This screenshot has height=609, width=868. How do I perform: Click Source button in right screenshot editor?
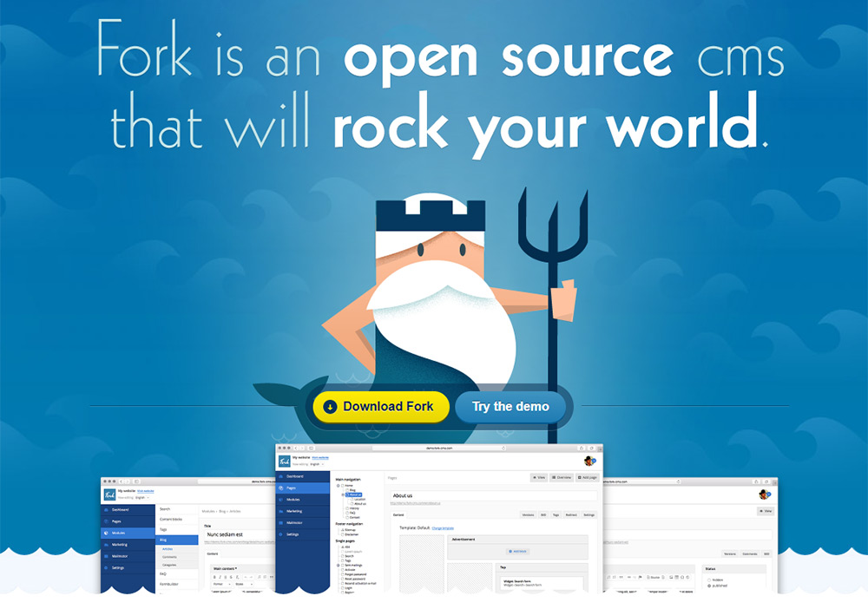[654, 578]
